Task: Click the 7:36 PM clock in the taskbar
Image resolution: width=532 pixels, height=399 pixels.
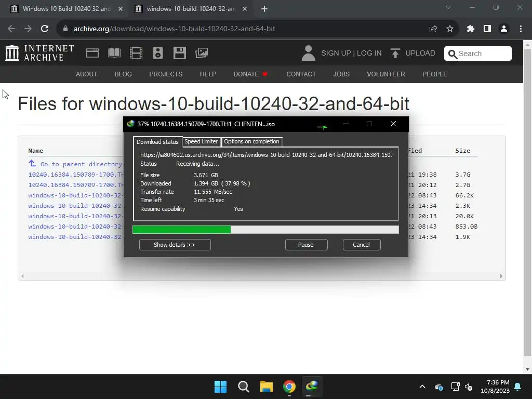Action: pyautogui.click(x=498, y=382)
